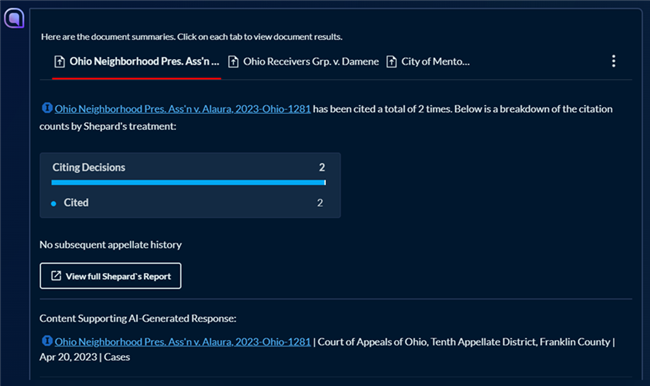Open the Alaura case link in the summary paragraph
This screenshot has height=386, width=650.
click(182, 109)
